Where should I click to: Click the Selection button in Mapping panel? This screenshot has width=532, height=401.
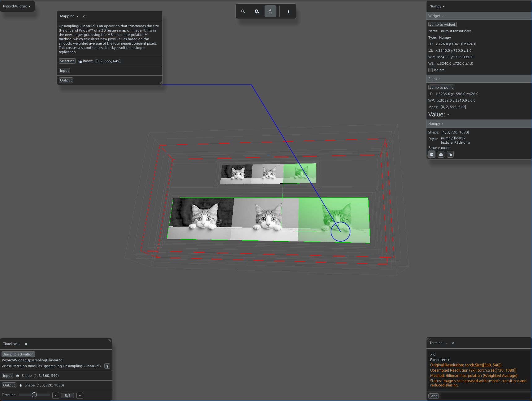tap(67, 61)
